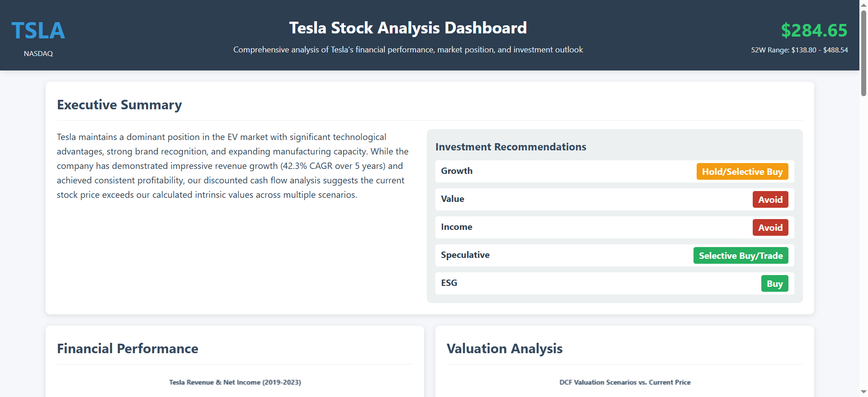Click the red Avoid badge for Value

pyautogui.click(x=770, y=200)
